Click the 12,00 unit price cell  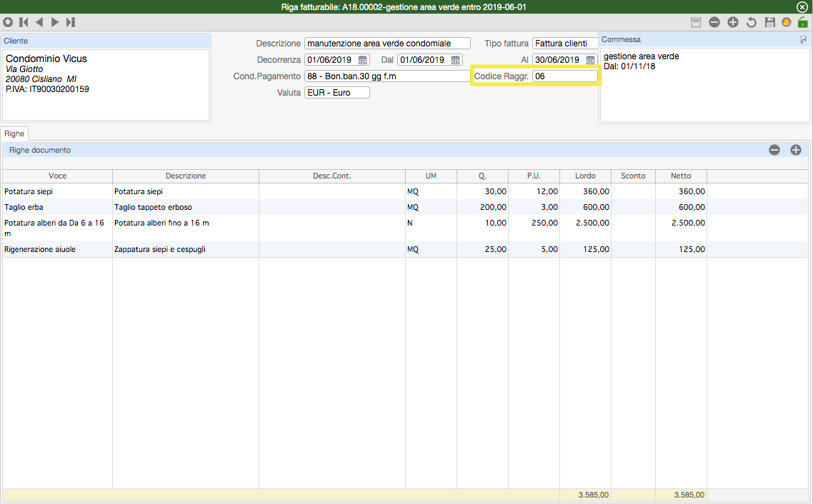coord(534,191)
